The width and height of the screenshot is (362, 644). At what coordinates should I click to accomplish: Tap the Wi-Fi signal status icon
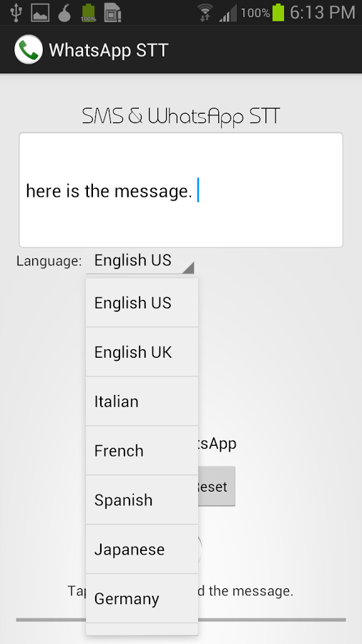[205, 13]
